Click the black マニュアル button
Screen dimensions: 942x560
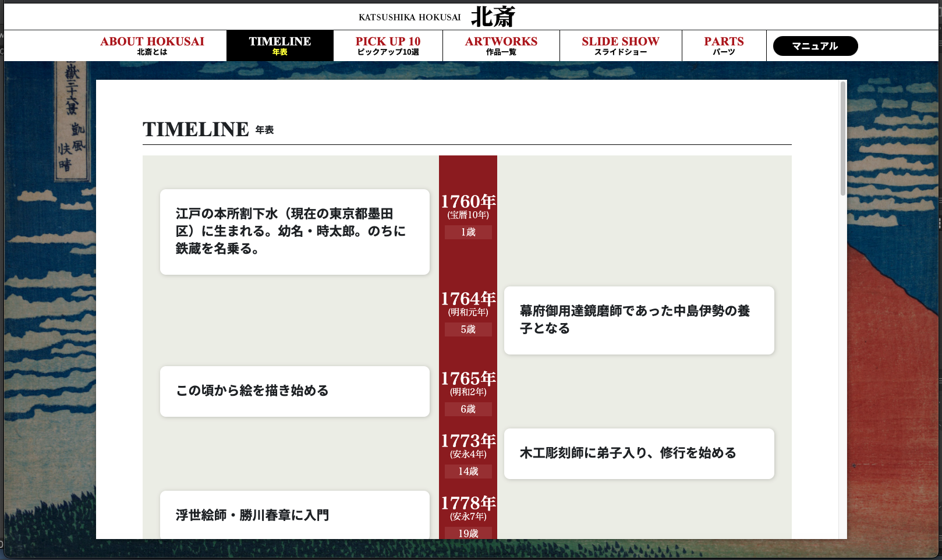coord(815,46)
